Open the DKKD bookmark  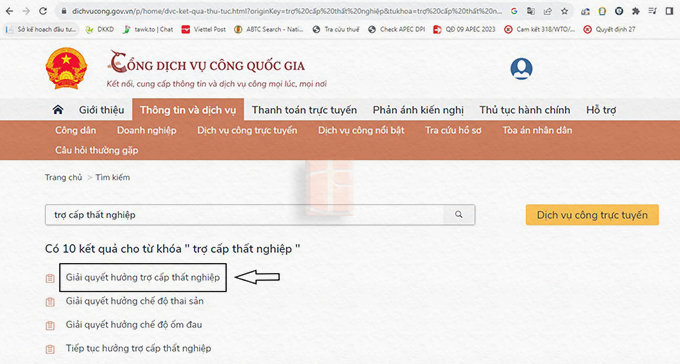coord(100,30)
